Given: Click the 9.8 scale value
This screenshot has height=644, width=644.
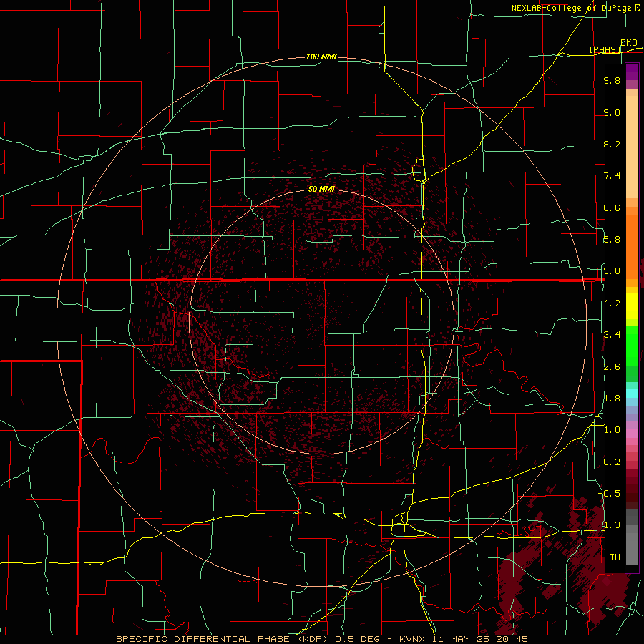Looking at the screenshot, I should coord(612,80).
